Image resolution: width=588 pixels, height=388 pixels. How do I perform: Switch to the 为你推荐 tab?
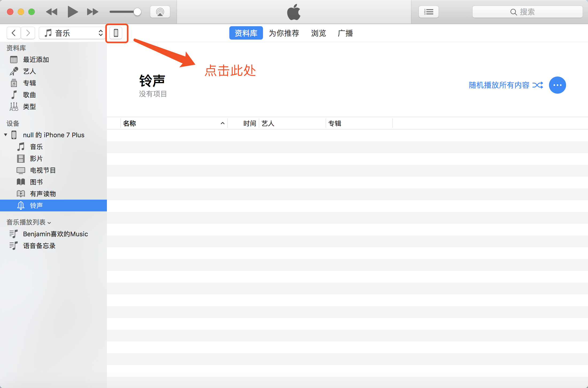pyautogui.click(x=284, y=33)
